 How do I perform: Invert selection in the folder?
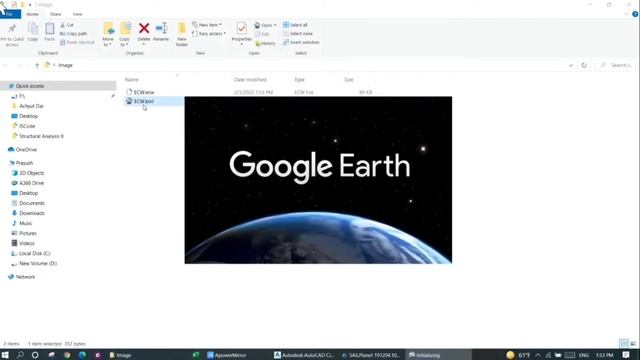point(301,42)
